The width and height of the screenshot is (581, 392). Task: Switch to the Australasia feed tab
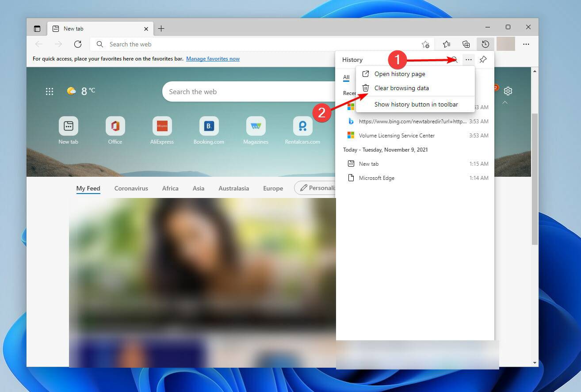coord(233,188)
